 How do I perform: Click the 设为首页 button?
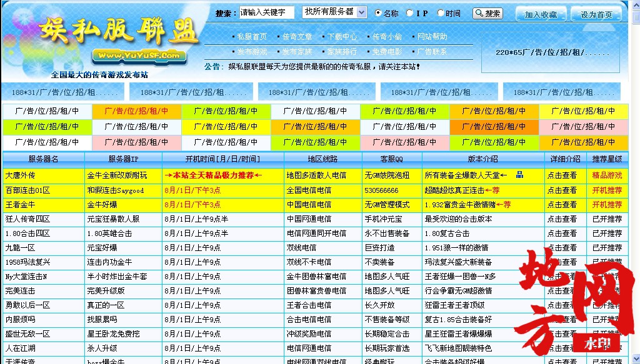click(x=596, y=15)
